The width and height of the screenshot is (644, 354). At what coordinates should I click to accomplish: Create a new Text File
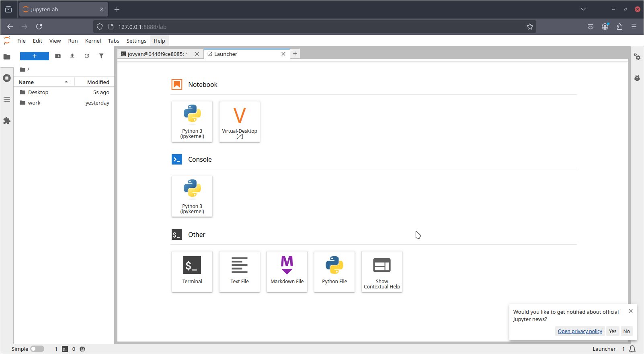click(x=240, y=272)
